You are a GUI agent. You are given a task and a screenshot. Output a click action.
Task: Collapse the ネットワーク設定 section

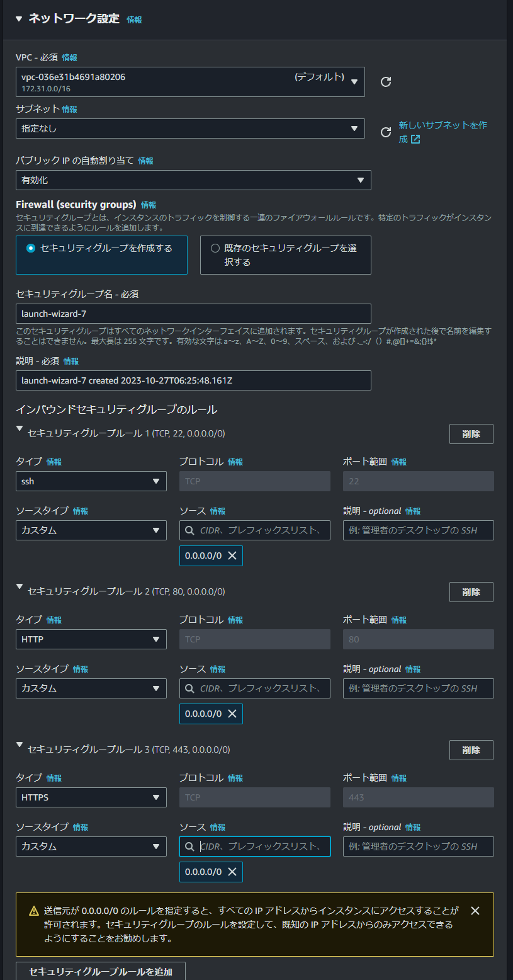(18, 19)
